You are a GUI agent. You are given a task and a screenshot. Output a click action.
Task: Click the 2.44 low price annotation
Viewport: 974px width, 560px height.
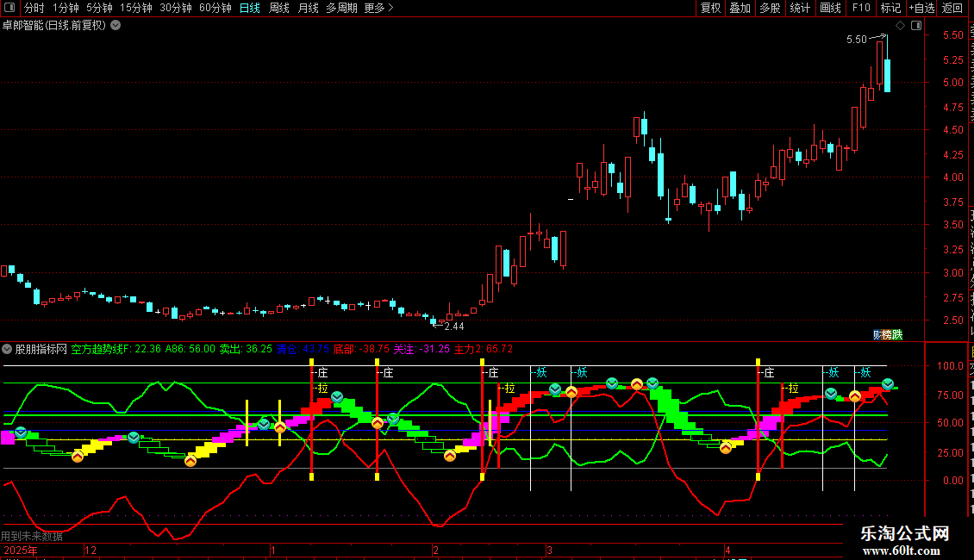[454, 326]
